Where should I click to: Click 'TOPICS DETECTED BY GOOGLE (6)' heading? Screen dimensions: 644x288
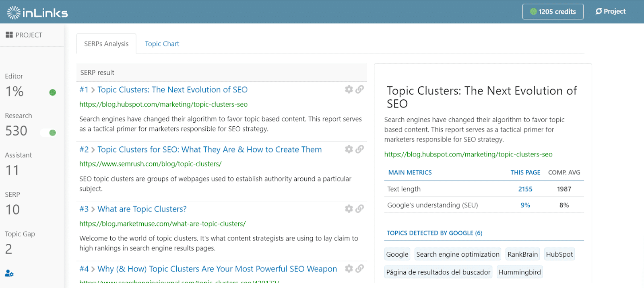point(435,233)
